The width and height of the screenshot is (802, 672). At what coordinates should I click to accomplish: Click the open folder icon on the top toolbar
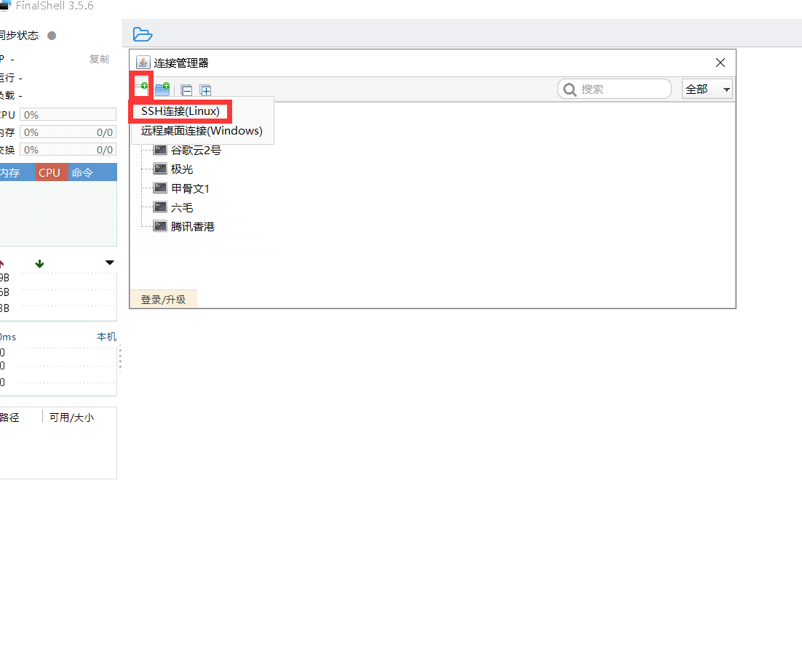(143, 34)
